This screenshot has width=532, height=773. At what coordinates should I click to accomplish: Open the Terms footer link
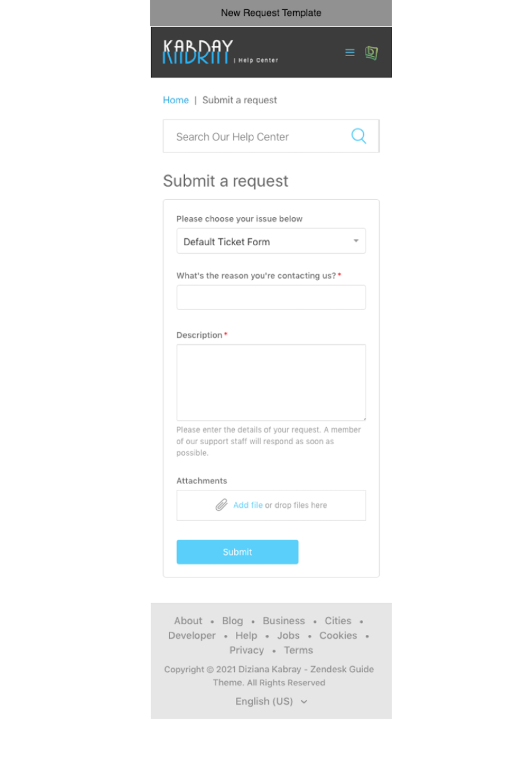[x=298, y=650]
